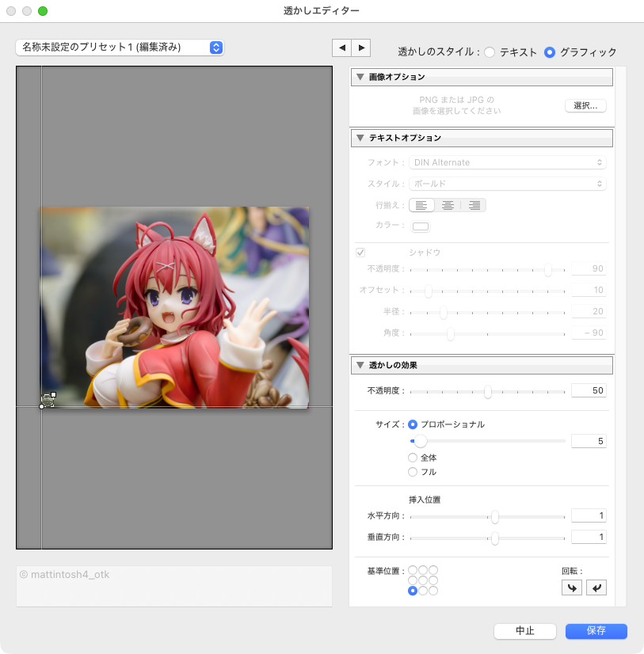Select right text alignment icon
Screen dimensions: 644x654
click(474, 205)
